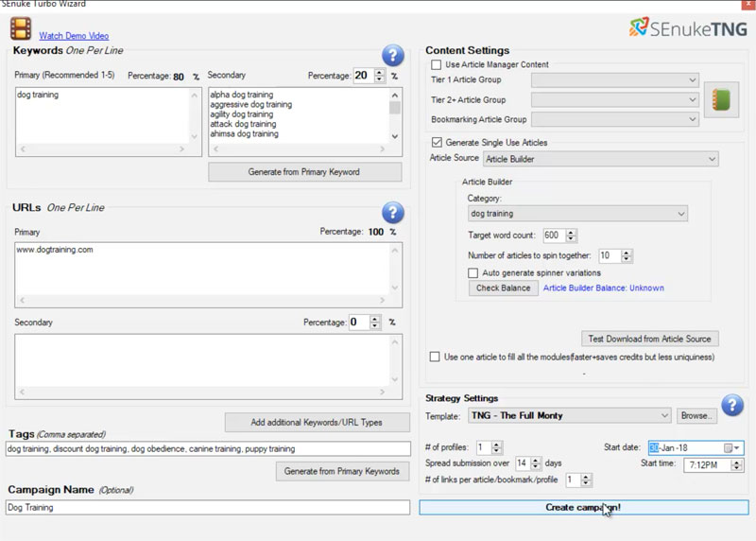Close the SEnuke Turbo Wizard window

point(749,4)
